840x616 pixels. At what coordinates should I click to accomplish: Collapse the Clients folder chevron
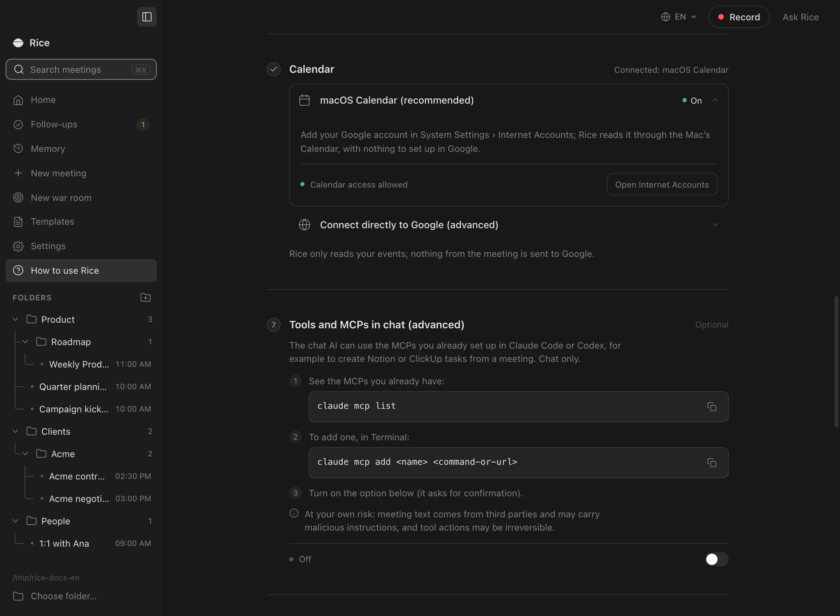click(16, 431)
